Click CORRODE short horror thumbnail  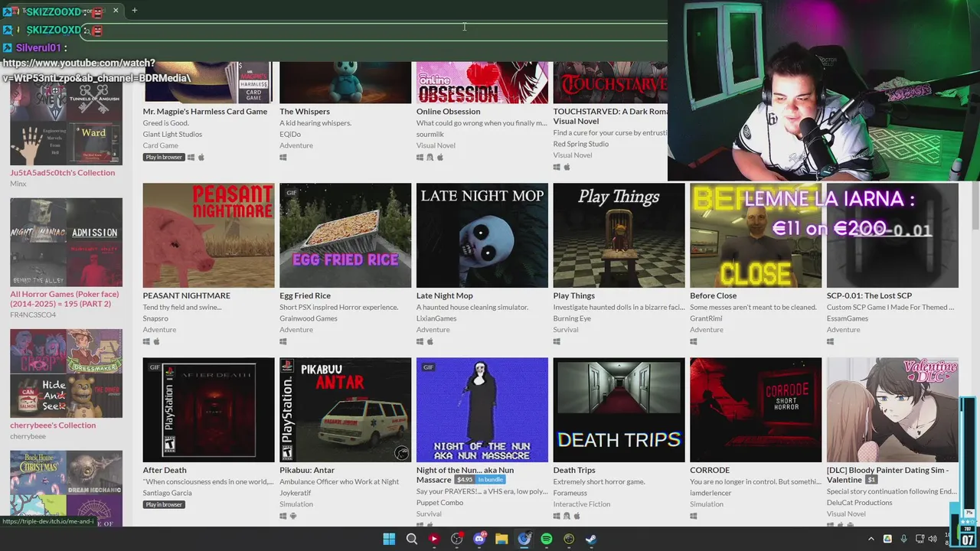click(x=756, y=410)
